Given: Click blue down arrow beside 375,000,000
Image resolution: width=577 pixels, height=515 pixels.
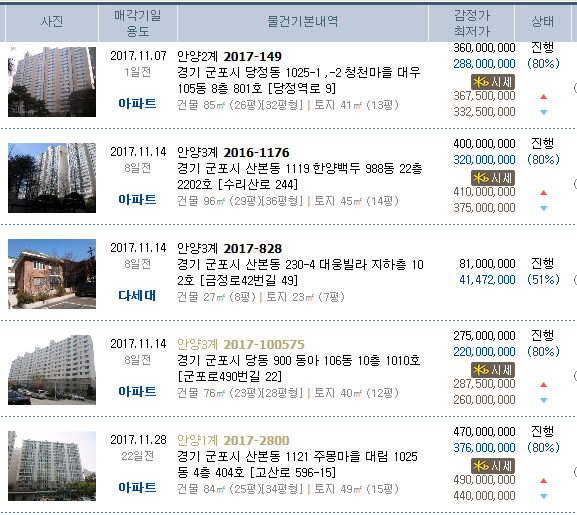Looking at the screenshot, I should click(x=544, y=208).
